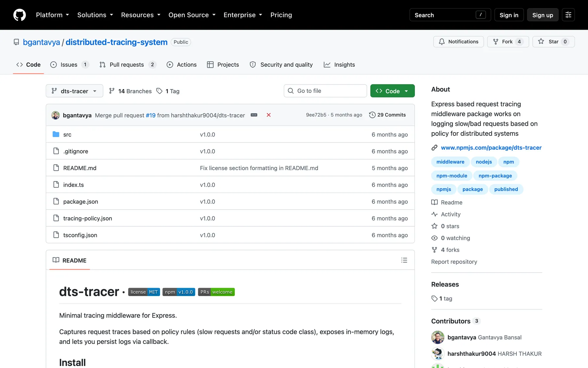Image resolution: width=588 pixels, height=368 pixels.
Task: Select the middleware topic tag
Action: (450, 162)
